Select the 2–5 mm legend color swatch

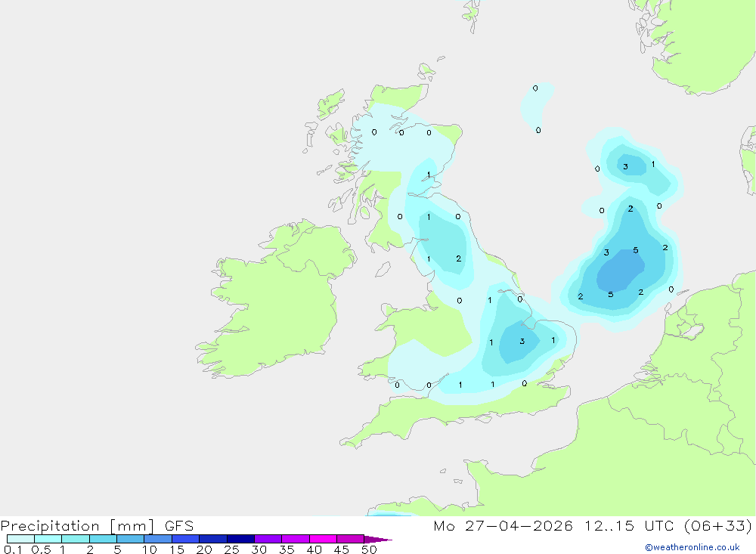[103, 539]
